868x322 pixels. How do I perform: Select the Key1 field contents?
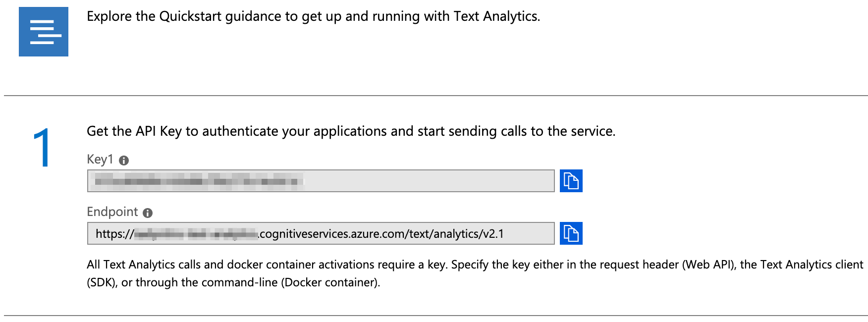pyautogui.click(x=320, y=181)
